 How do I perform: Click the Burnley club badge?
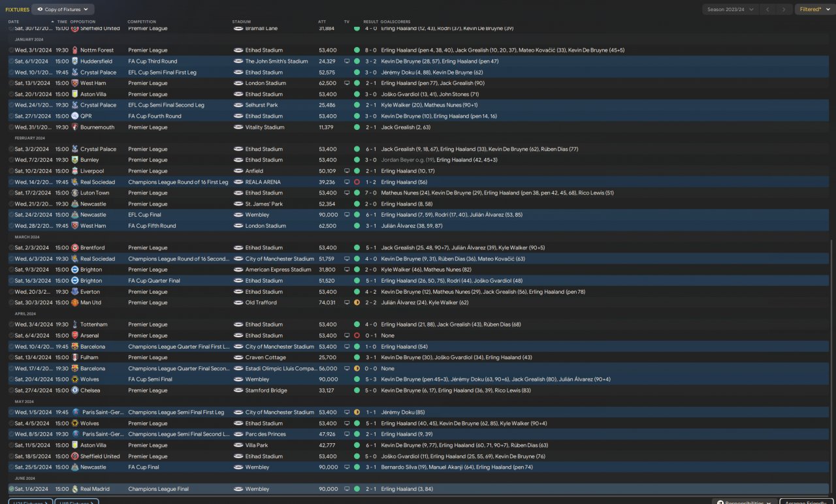point(75,160)
